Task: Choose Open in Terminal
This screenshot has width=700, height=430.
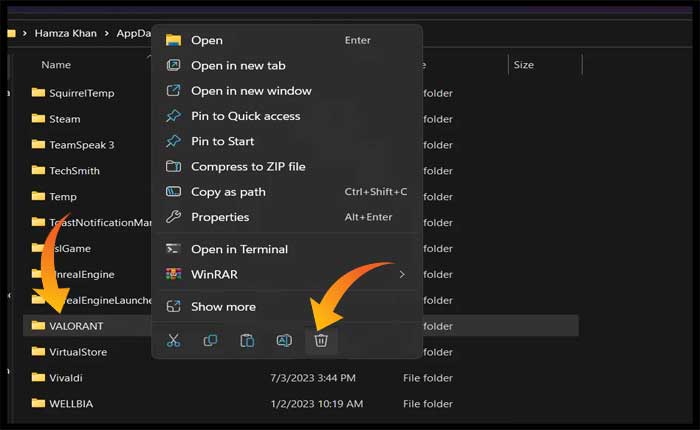Action: pyautogui.click(x=239, y=249)
